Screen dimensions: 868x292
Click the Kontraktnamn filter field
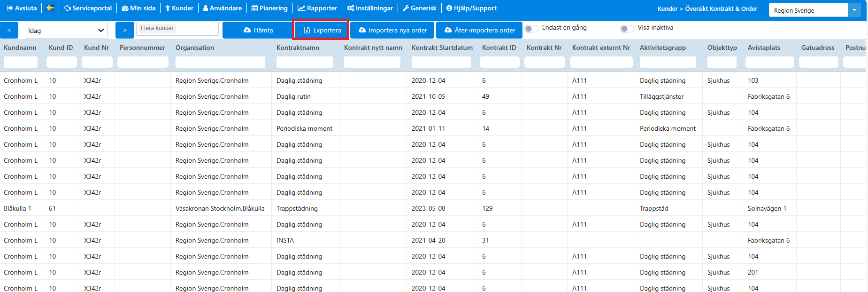(305, 62)
